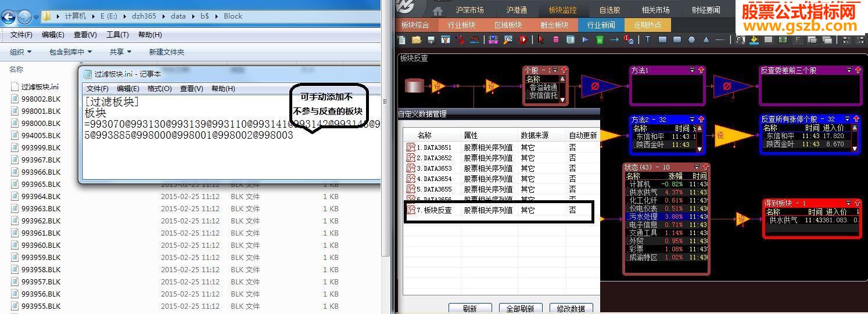The height and width of the screenshot is (314, 868).
Task: Select the blue arrow connector tool
Action: [614, 39]
